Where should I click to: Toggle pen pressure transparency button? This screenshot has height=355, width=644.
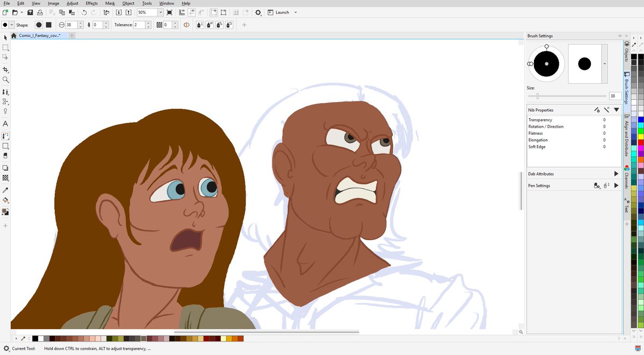tap(210, 25)
